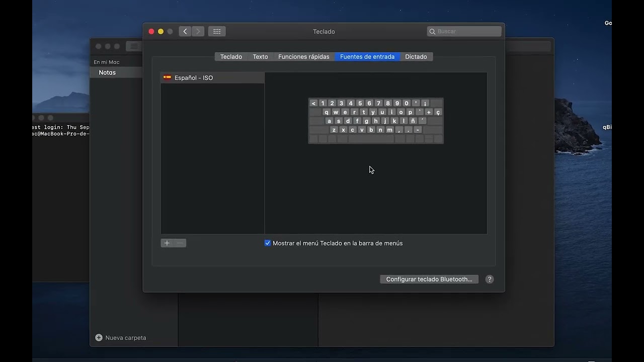Open help with the question mark button
Screen dimensions: 644x362
pyautogui.click(x=489, y=280)
